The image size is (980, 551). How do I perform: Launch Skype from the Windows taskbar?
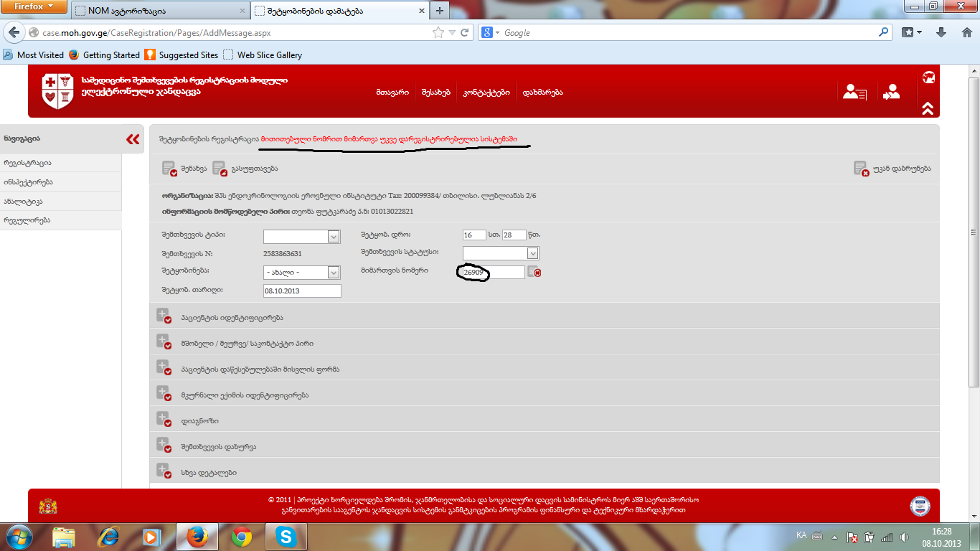pos(286,536)
